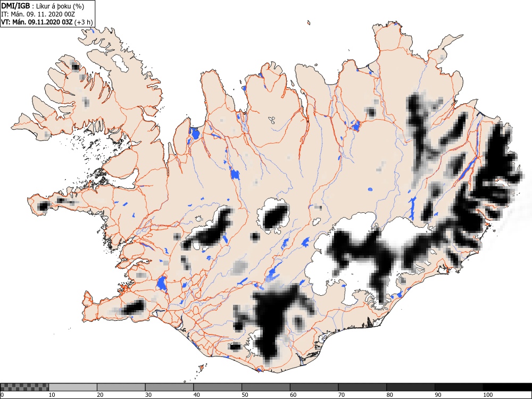Click the legend label "70"
Screen dimensions: 532x399
(342, 395)
